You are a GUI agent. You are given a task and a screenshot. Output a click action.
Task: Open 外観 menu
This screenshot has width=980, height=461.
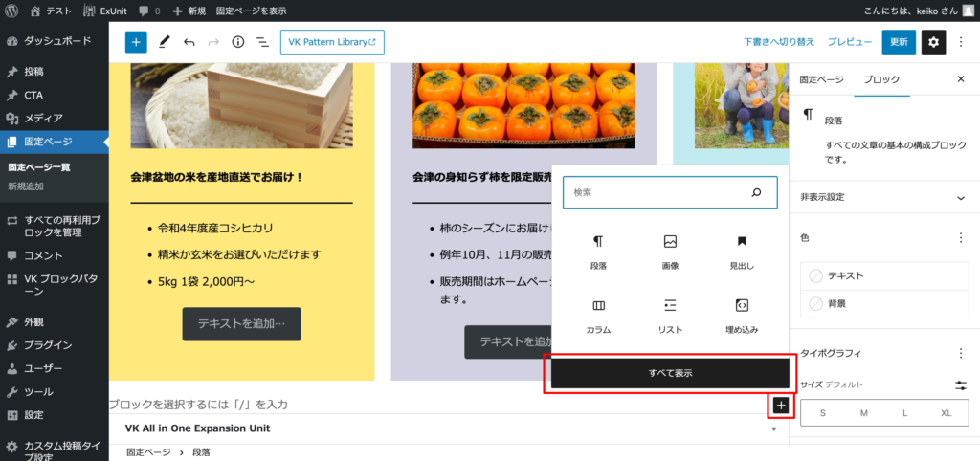[x=55, y=322]
